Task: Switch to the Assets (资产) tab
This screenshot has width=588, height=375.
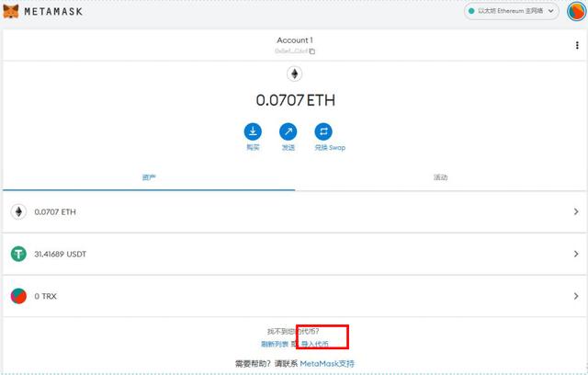Action: 148,176
